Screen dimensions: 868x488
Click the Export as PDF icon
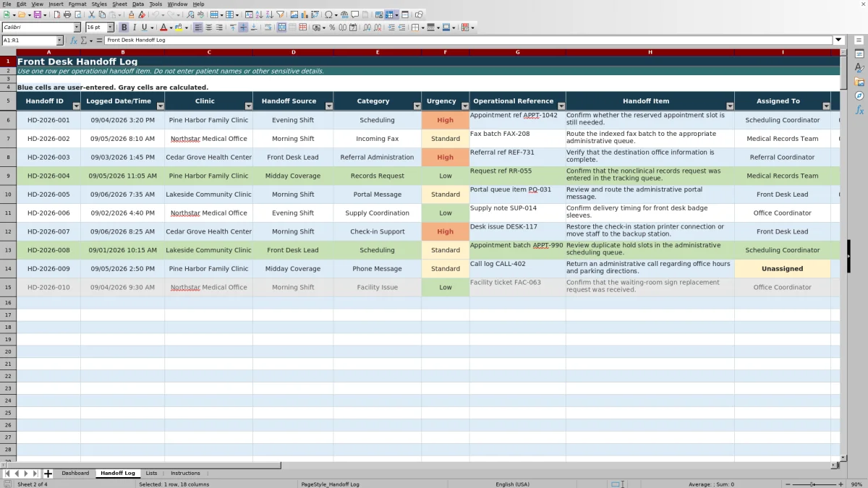(56, 14)
